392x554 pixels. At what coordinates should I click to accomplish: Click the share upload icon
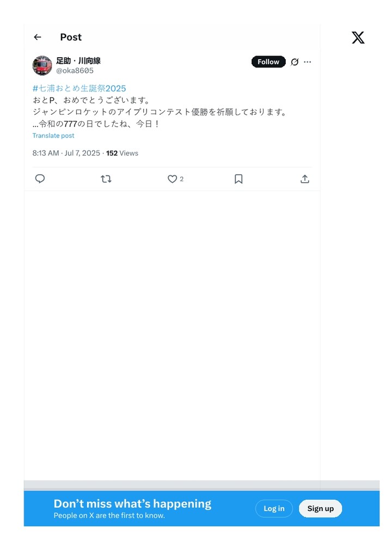[305, 179]
